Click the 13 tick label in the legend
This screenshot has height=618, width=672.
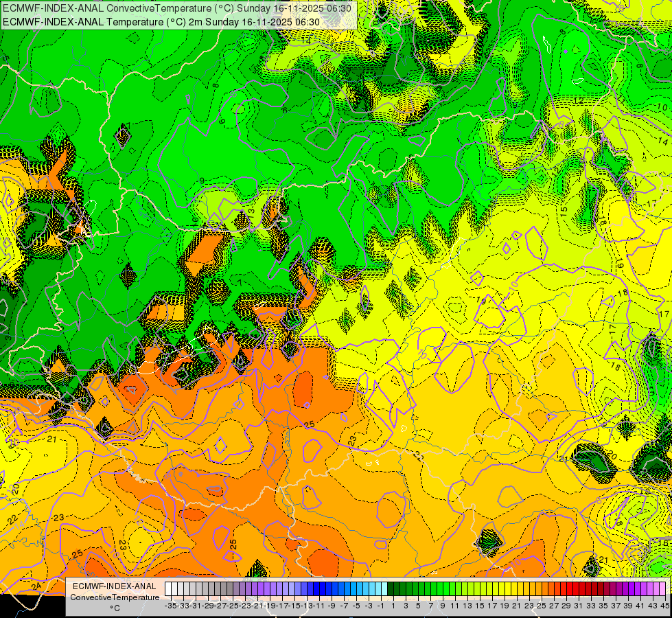pyautogui.click(x=467, y=606)
